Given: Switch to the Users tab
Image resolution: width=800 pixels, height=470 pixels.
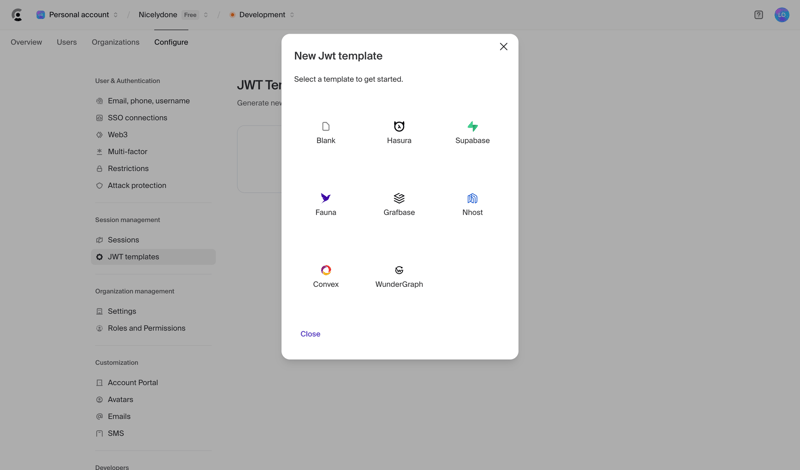Looking at the screenshot, I should pos(67,42).
